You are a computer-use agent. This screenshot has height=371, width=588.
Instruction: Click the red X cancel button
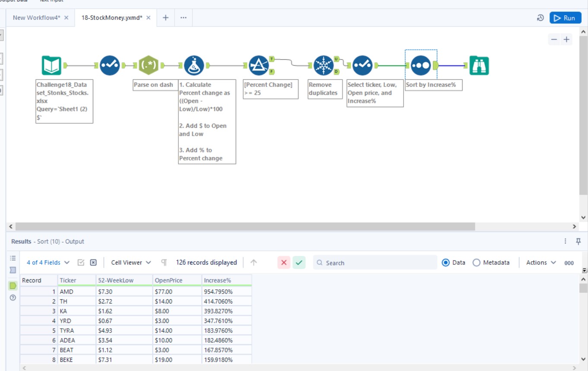tap(283, 262)
